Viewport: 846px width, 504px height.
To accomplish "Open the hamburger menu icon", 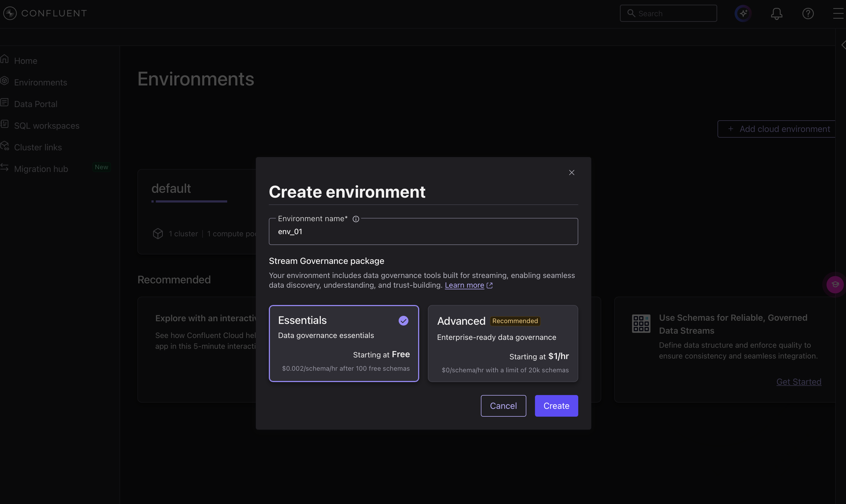I will (x=839, y=14).
